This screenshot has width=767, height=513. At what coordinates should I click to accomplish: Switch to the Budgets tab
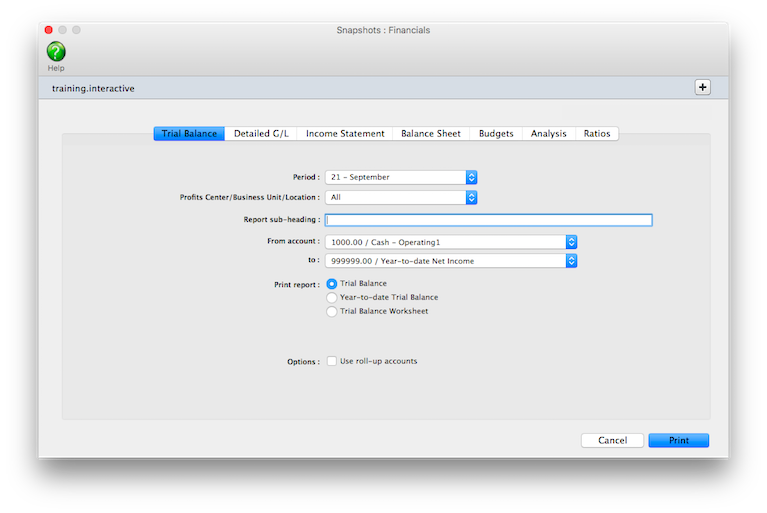tap(496, 134)
